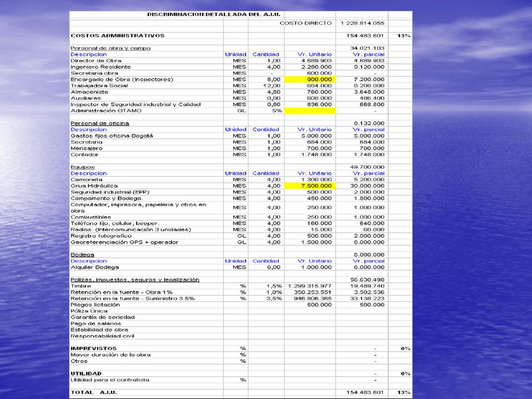Select "Inspector de Seguridad industrial y Calidad"
532x399 pixels.
[x=136, y=104]
